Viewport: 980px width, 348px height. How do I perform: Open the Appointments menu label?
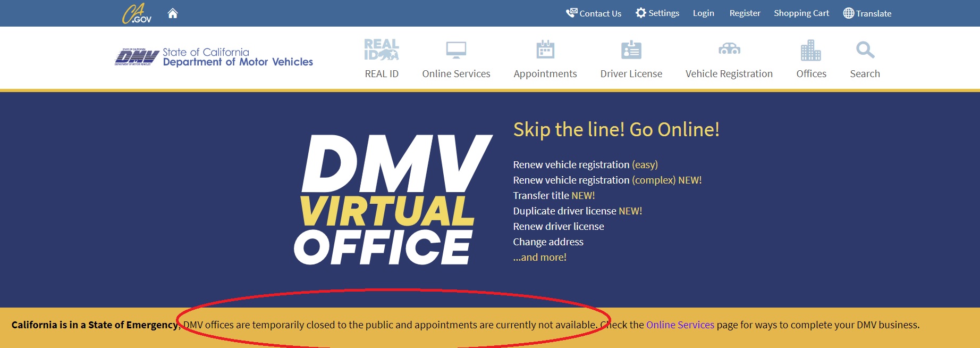tap(545, 74)
